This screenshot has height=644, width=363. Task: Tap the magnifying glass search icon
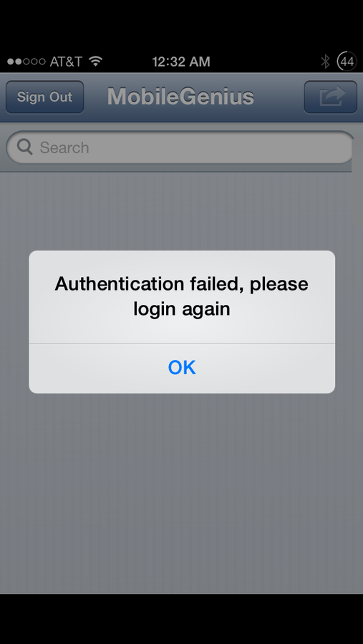(x=24, y=147)
